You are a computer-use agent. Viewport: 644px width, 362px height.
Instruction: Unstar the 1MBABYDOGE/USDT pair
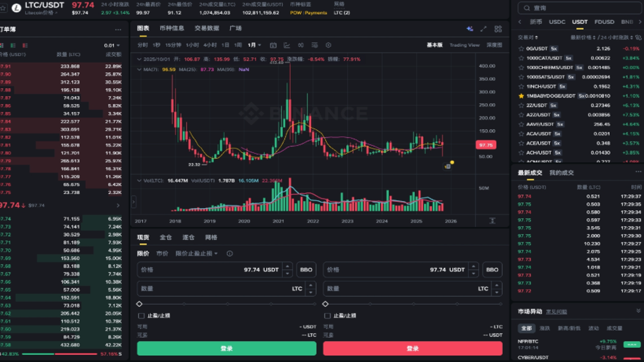click(521, 96)
